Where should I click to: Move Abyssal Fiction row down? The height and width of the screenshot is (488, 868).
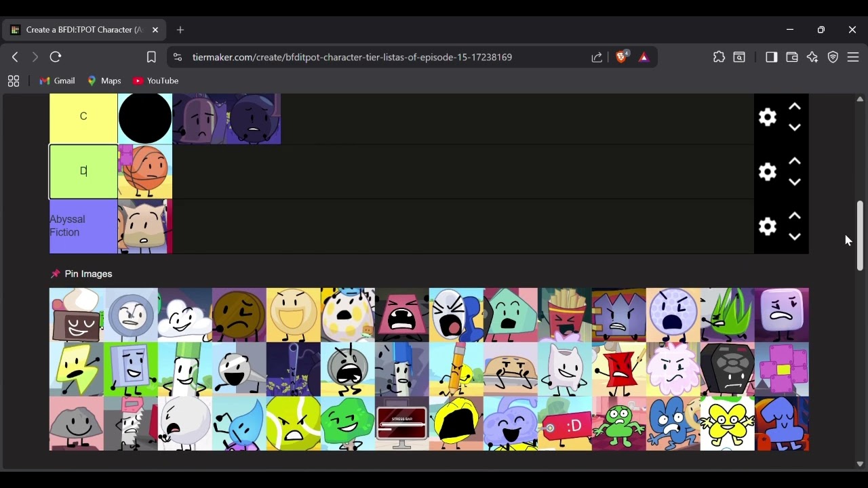point(795,237)
